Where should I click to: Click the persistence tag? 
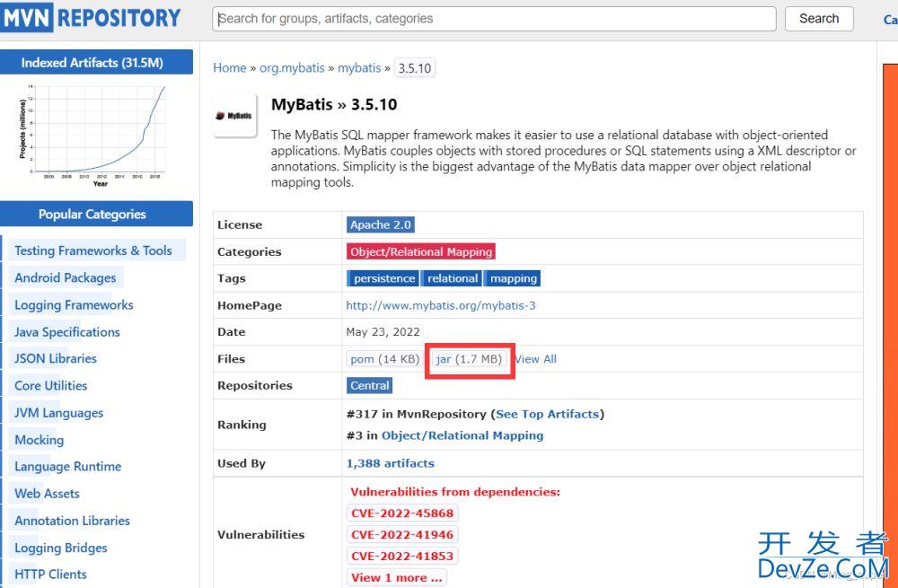(383, 278)
